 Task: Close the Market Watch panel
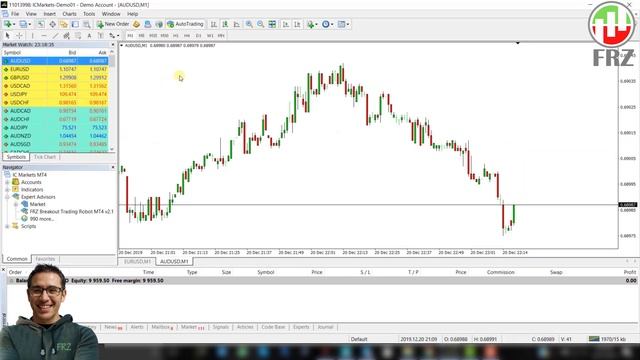113,44
